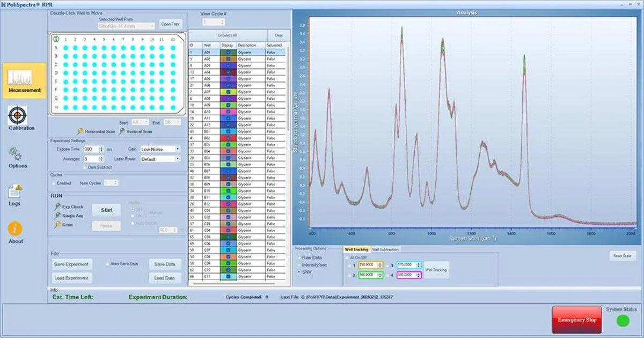Toggle the Auto-Save Data checkbox
The width and height of the screenshot is (644, 338).
[x=107, y=264]
